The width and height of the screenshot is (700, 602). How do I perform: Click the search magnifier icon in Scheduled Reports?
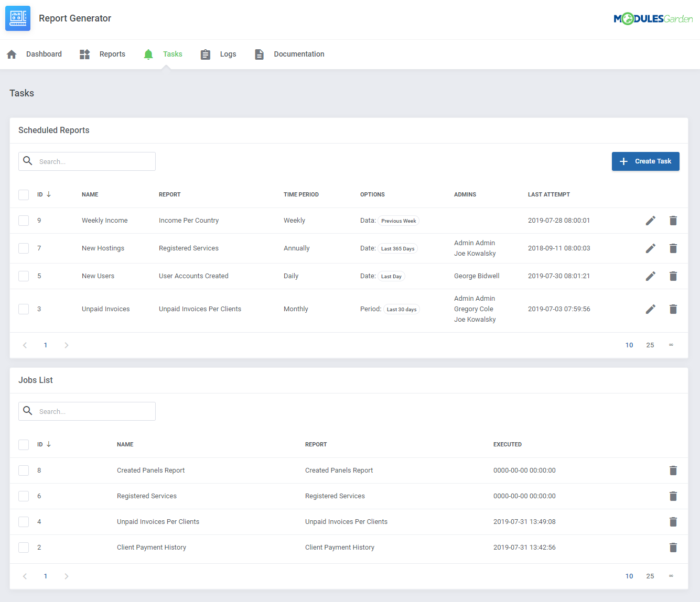(x=28, y=161)
